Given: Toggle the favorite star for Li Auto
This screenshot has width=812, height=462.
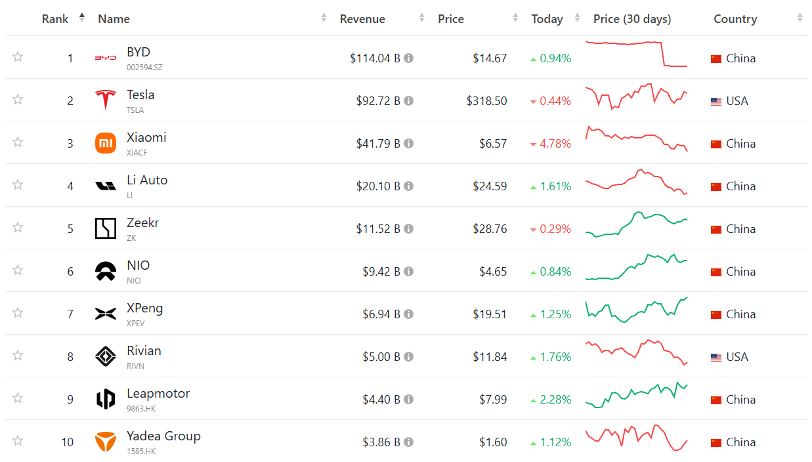Looking at the screenshot, I should (x=17, y=186).
